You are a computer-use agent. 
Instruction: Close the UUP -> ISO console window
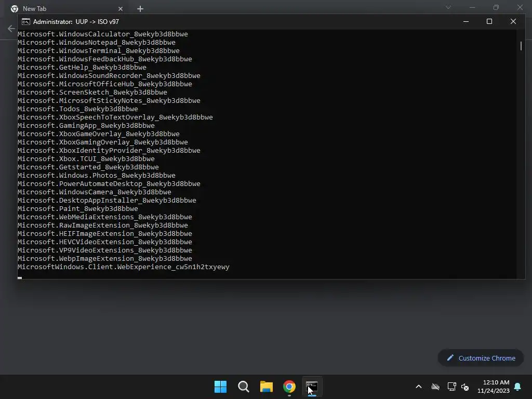click(513, 21)
